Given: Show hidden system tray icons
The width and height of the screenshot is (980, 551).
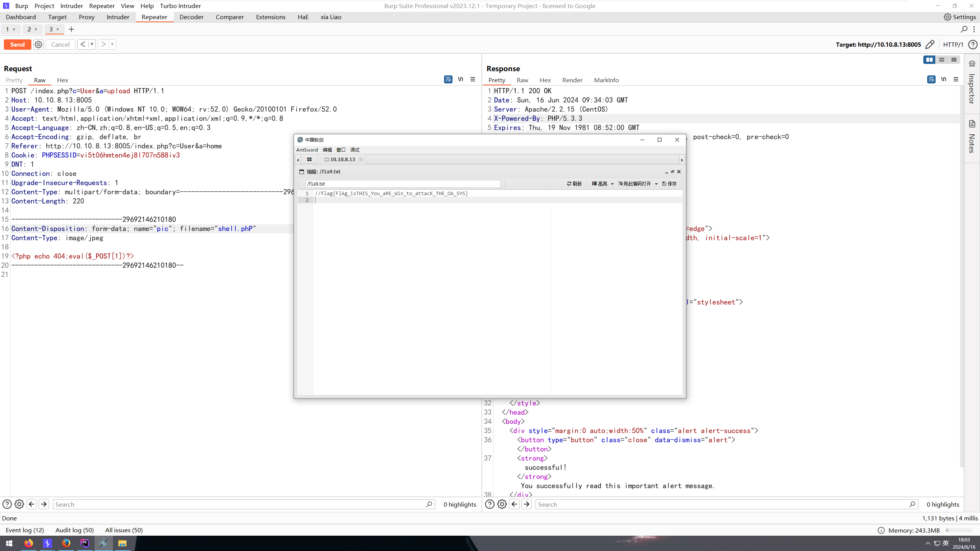Looking at the screenshot, I should (928, 543).
